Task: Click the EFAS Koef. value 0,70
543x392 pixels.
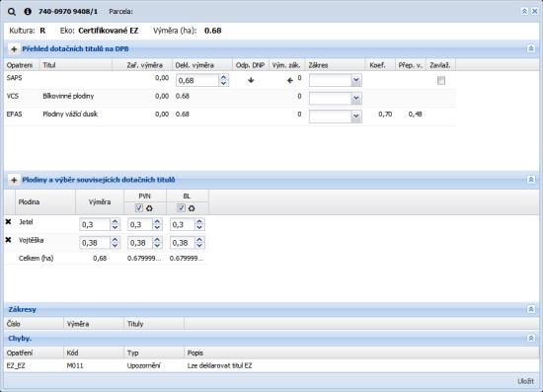Action: (385, 115)
